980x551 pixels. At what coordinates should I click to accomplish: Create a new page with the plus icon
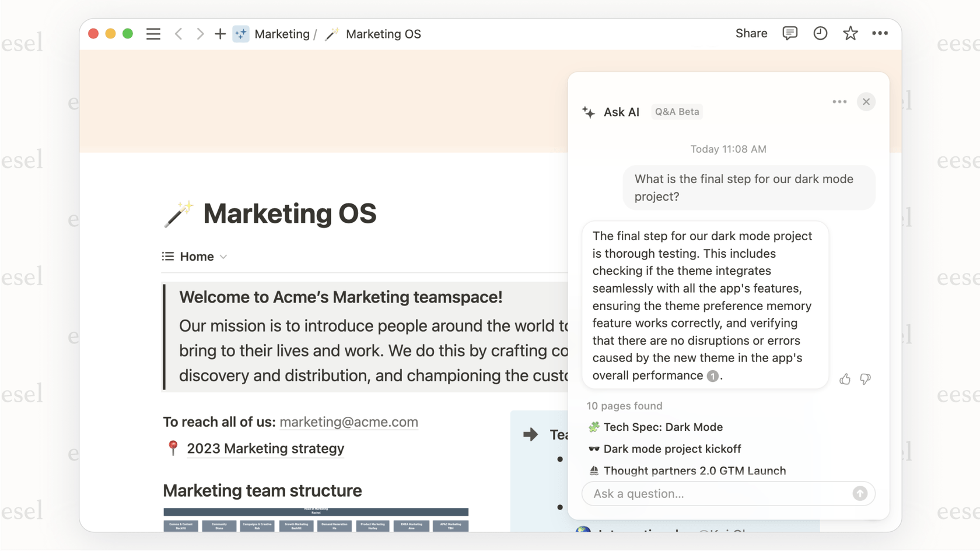220,33
